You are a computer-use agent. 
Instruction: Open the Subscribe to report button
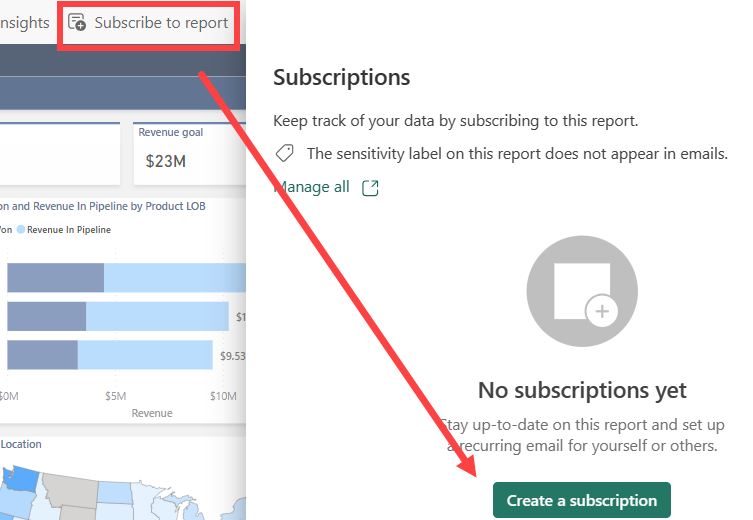148,23
